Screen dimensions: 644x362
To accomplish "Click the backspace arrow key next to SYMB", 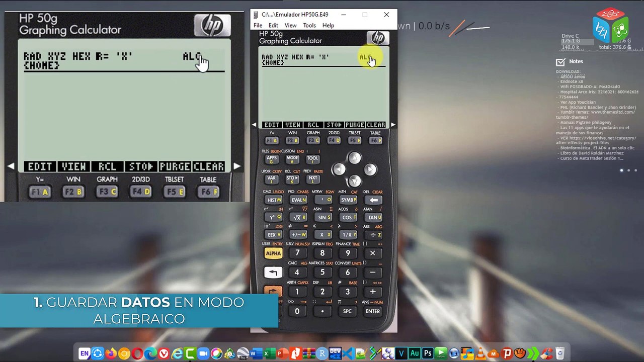I will (374, 200).
